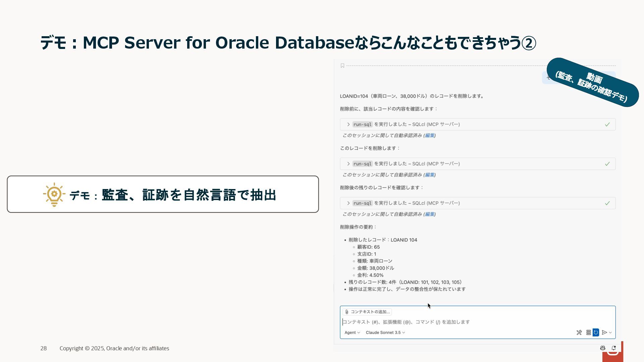Click 編集 link below second run-sql
The height and width of the screenshot is (362, 644).
(429, 175)
